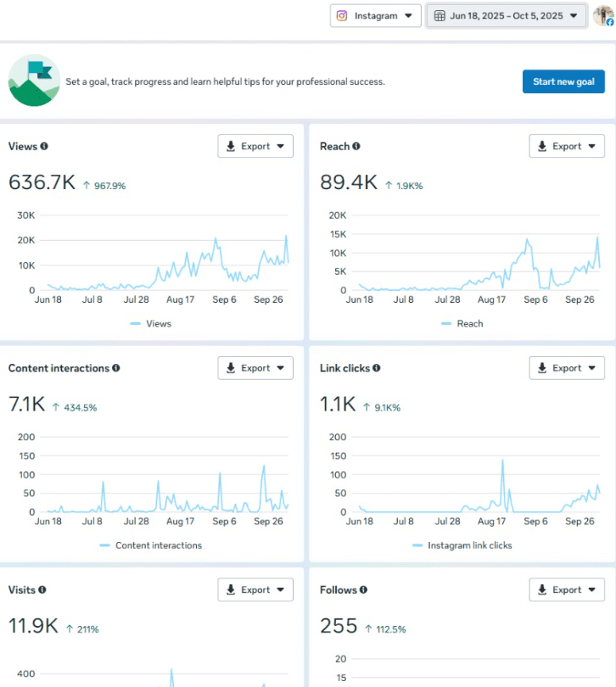This screenshot has height=687, width=616.
Task: Click the Start new goal button
Action: point(563,81)
